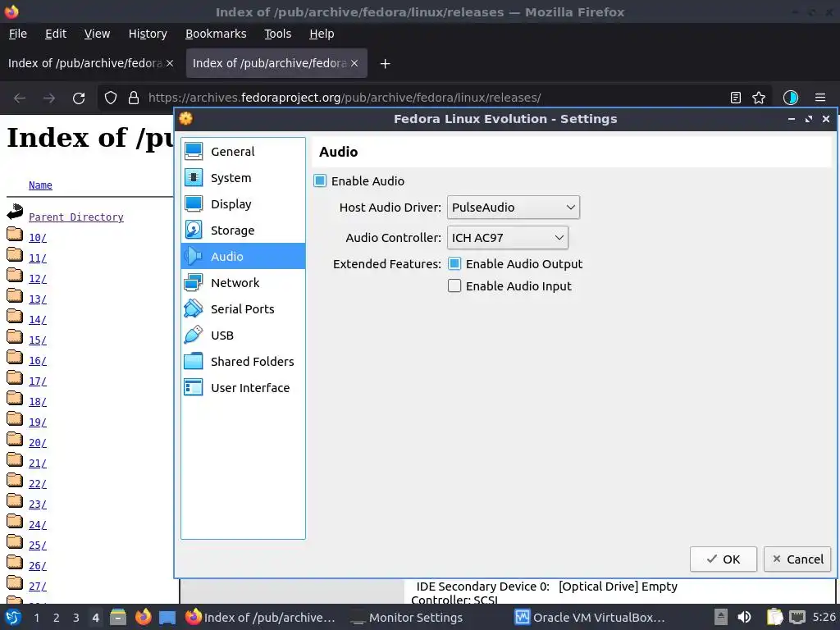Open the Firefox account/profile toolbar icon
The width and height of the screenshot is (840, 630).
[790, 98]
